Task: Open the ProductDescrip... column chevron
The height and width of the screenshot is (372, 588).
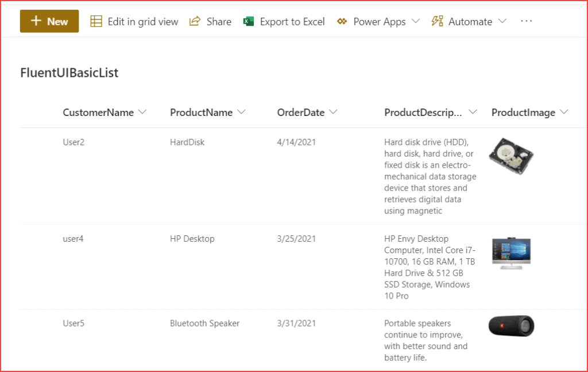Action: point(473,112)
